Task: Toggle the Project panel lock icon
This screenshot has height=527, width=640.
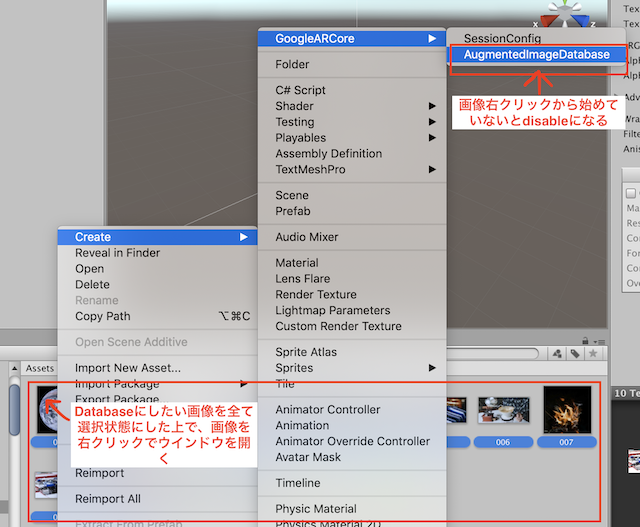Action: click(585, 340)
